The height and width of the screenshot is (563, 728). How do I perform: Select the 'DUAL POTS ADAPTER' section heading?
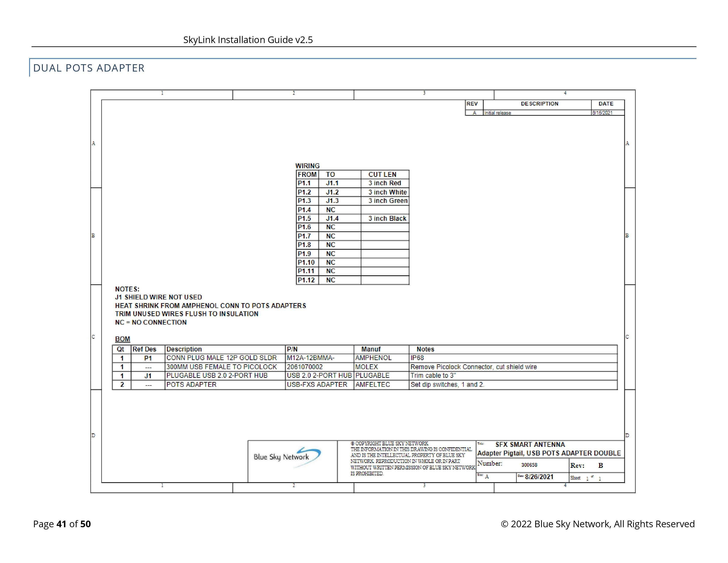pyautogui.click(x=89, y=68)
